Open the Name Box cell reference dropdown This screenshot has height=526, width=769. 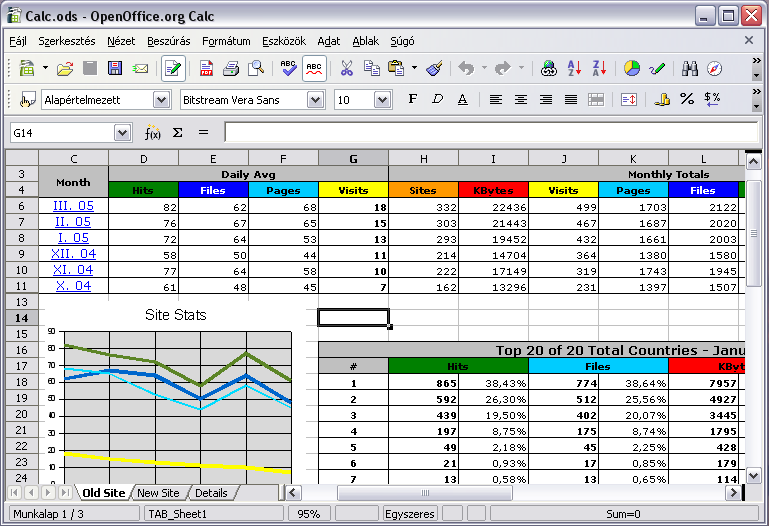(123, 133)
